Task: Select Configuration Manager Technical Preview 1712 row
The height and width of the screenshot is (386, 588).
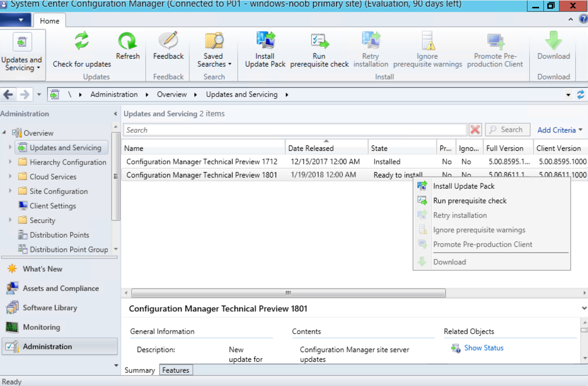Action: pos(355,161)
